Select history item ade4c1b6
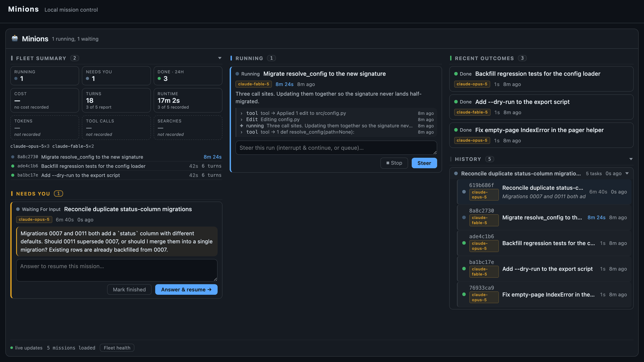Viewport: 644px width, 362px height. (x=544, y=243)
